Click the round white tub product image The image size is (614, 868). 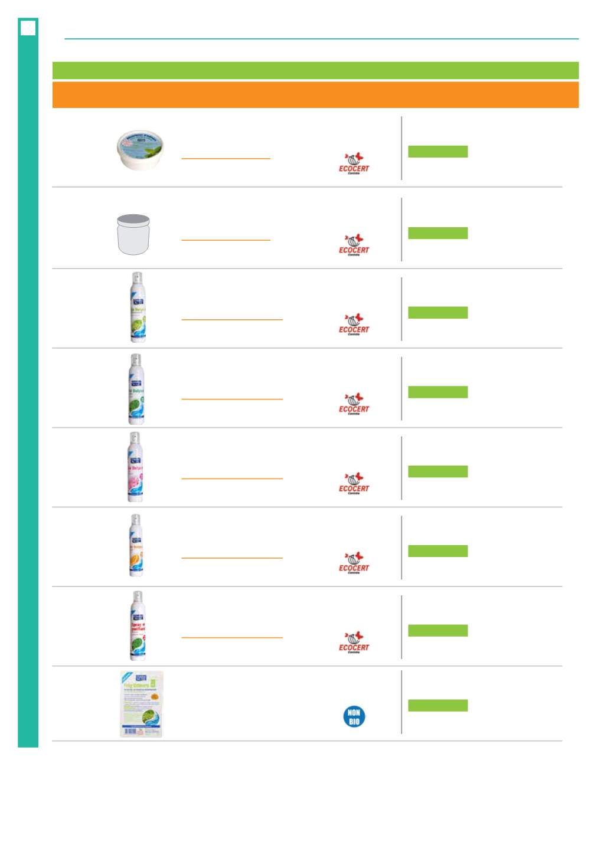coord(141,149)
